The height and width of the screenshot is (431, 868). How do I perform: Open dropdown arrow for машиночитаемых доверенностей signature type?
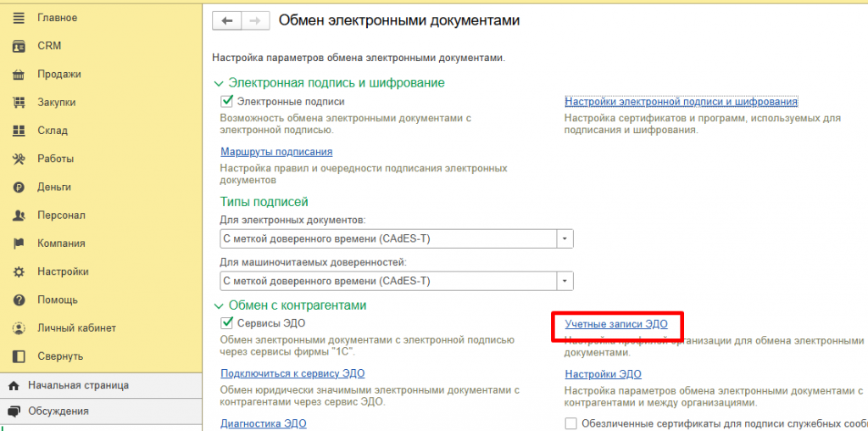[x=565, y=281]
